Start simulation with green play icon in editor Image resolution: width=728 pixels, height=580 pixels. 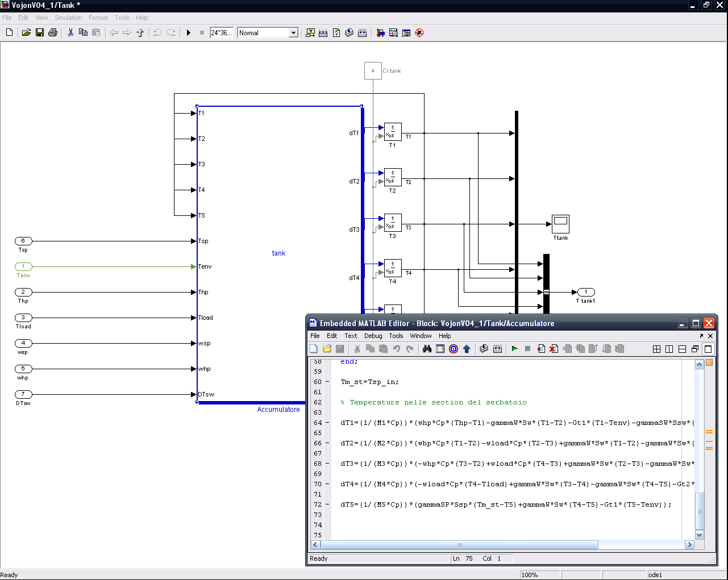click(514, 349)
